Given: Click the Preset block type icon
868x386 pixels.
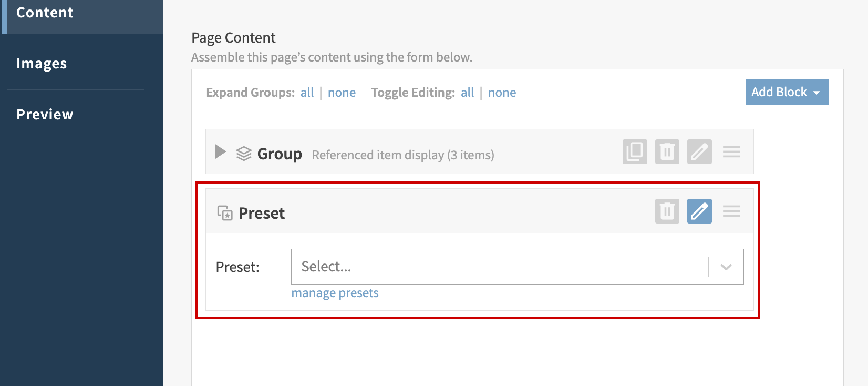Looking at the screenshot, I should click(x=225, y=213).
